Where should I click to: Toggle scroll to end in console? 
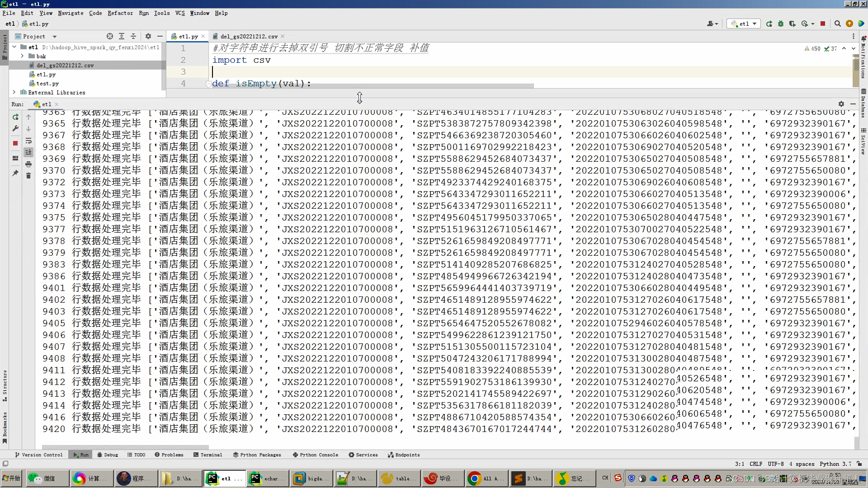[28, 152]
